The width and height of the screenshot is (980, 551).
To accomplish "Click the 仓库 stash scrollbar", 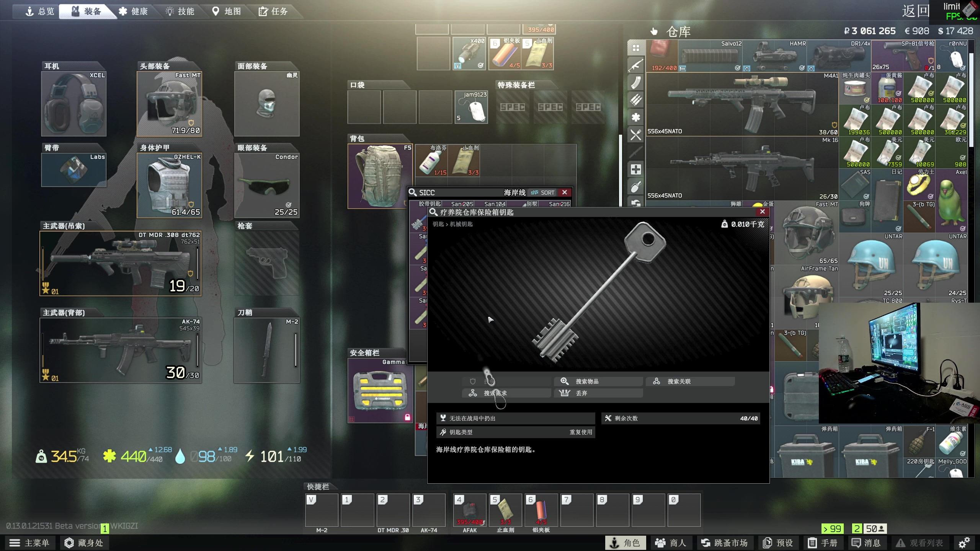I will coord(971,99).
